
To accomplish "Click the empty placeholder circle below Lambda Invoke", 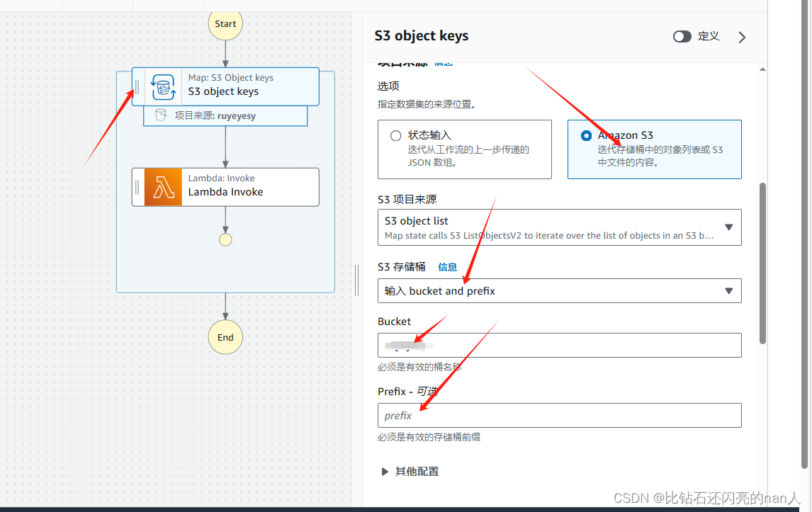I will tap(225, 239).
